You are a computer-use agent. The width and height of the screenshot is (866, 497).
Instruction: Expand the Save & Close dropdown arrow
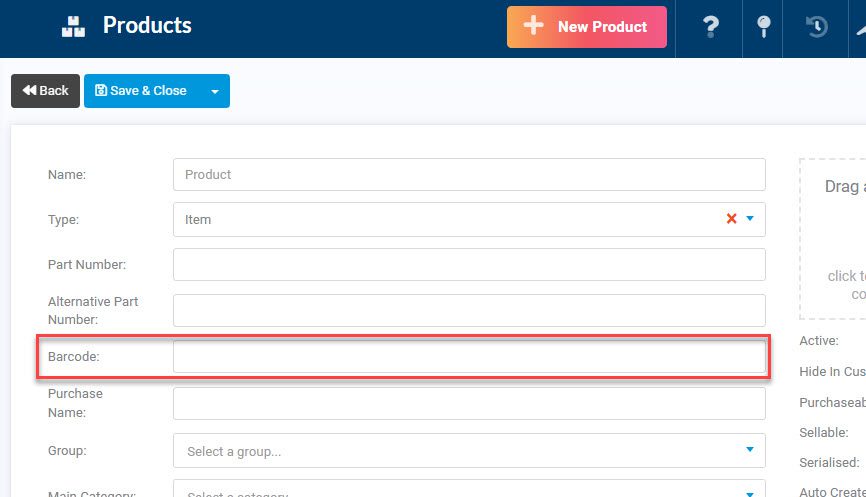point(215,91)
